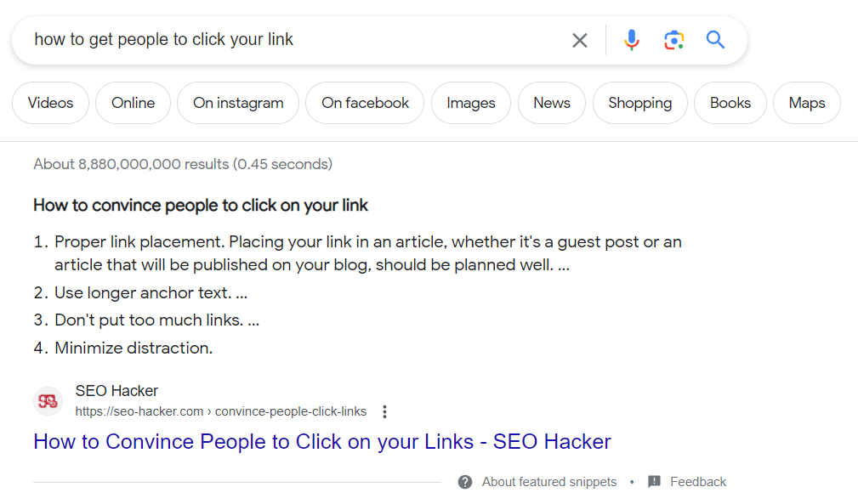This screenshot has width=858, height=504.
Task: Open the How to Convince People result link
Action: 321,442
